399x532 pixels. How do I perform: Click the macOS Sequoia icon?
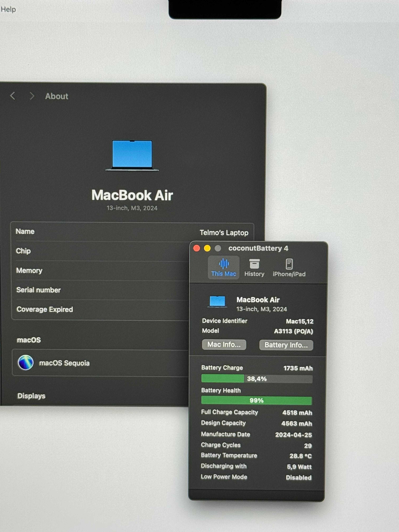[x=25, y=362]
